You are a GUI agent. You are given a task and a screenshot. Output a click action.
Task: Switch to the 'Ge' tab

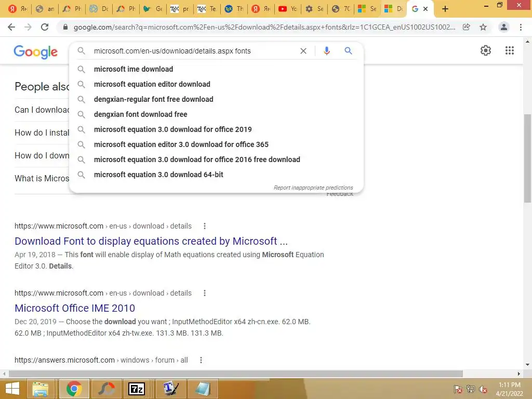152,9
